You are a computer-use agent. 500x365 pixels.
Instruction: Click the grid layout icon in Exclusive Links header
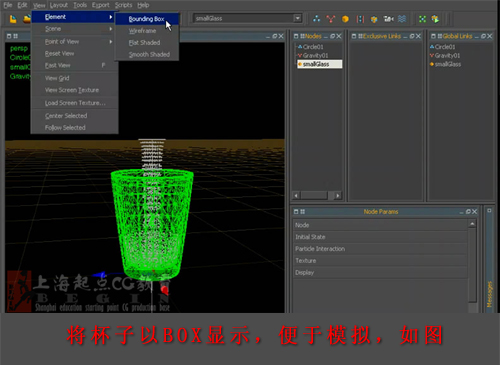click(x=360, y=36)
